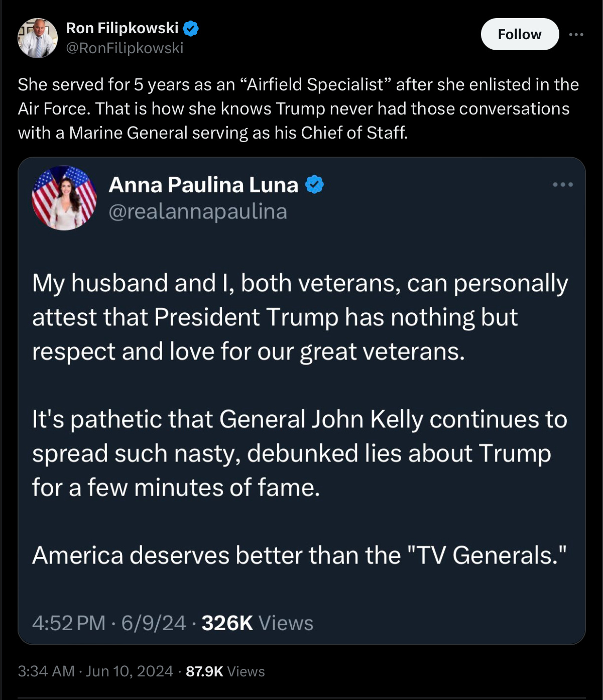Click the @realannapaulina handle
The height and width of the screenshot is (700, 603).
coord(198,211)
